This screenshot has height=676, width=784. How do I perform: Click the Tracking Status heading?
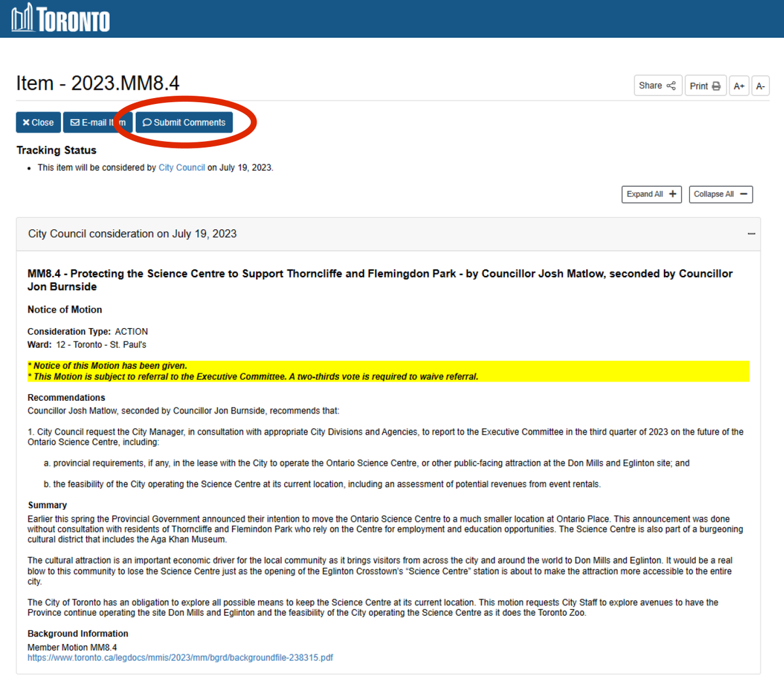[x=56, y=150]
